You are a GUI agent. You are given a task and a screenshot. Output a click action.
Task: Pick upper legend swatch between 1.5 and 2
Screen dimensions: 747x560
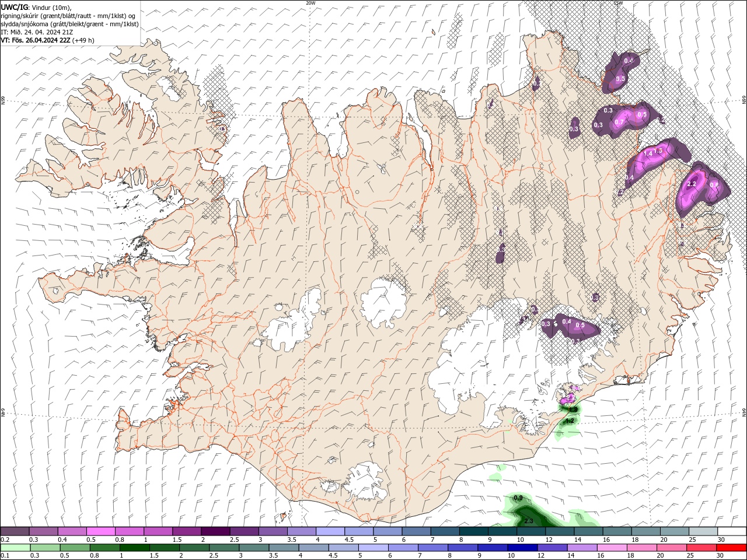[186, 531]
